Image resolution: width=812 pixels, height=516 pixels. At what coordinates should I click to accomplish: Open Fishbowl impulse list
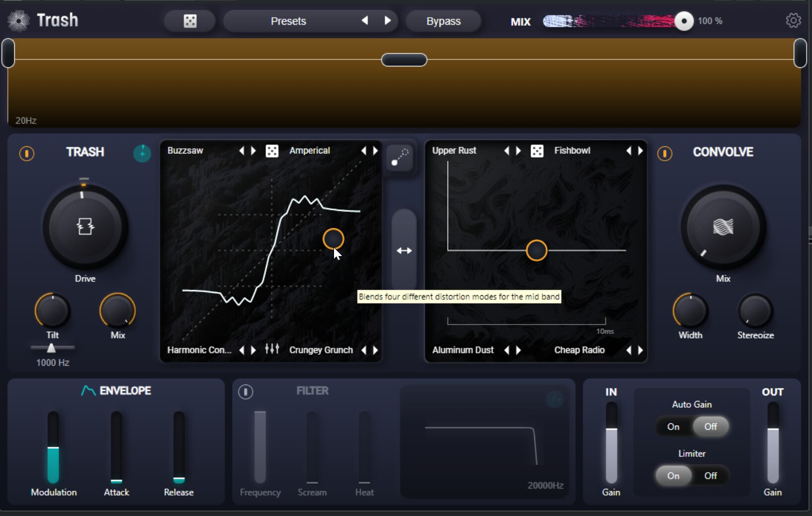(572, 150)
